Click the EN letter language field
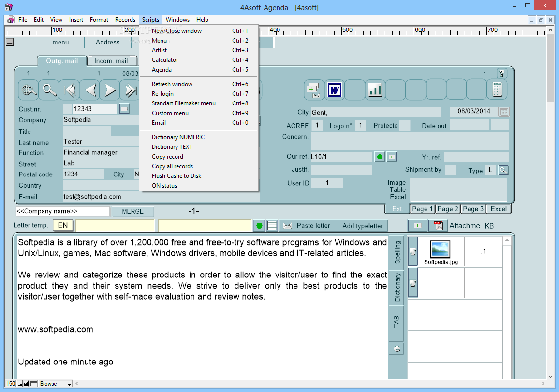 (63, 225)
